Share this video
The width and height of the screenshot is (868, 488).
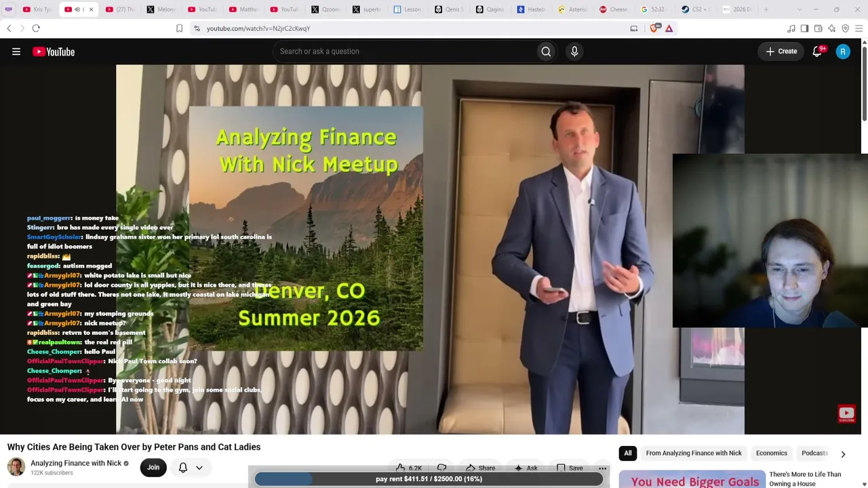pyautogui.click(x=480, y=468)
